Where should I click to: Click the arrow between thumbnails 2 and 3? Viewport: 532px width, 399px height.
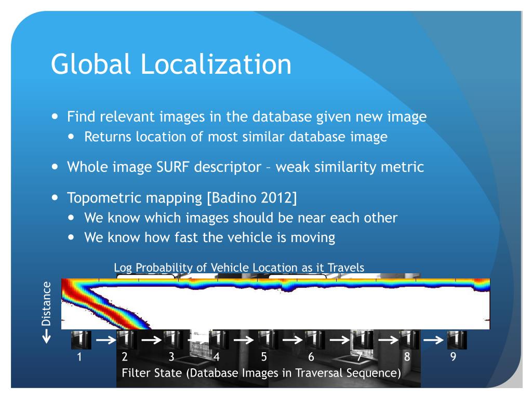tap(151, 340)
